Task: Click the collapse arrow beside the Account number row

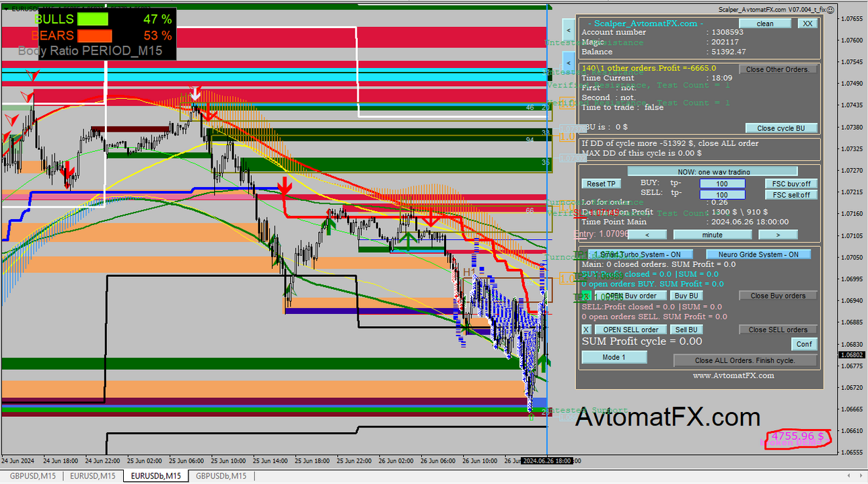Action: pyautogui.click(x=569, y=30)
